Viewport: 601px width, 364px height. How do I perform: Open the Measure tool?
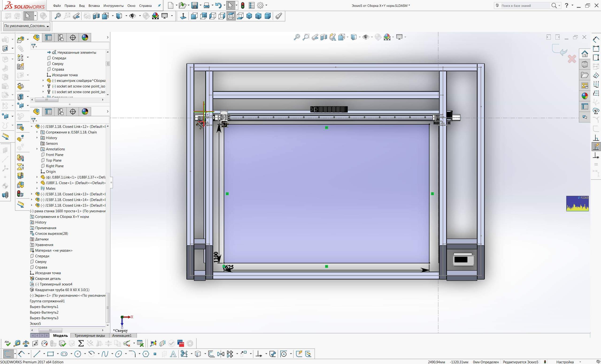(x=17, y=344)
